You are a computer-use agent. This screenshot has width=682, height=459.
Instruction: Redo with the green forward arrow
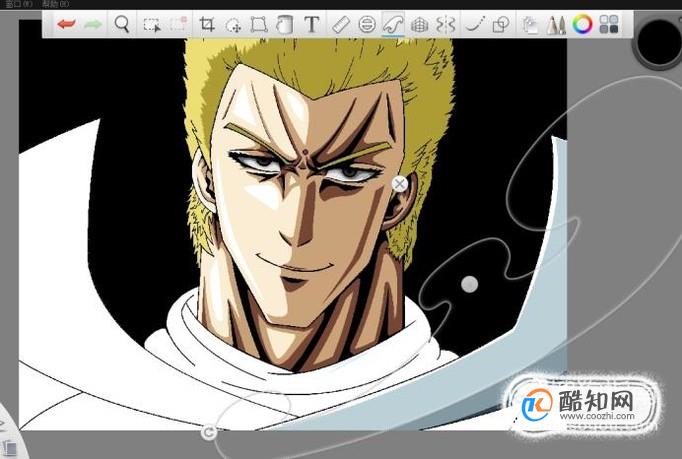point(93,24)
